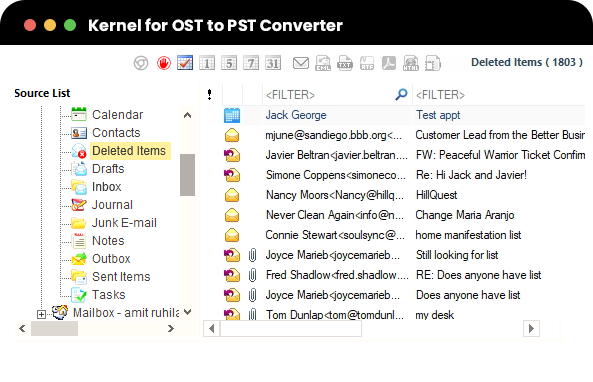Open the Outbox folder
The image size is (593, 382).
point(111,259)
